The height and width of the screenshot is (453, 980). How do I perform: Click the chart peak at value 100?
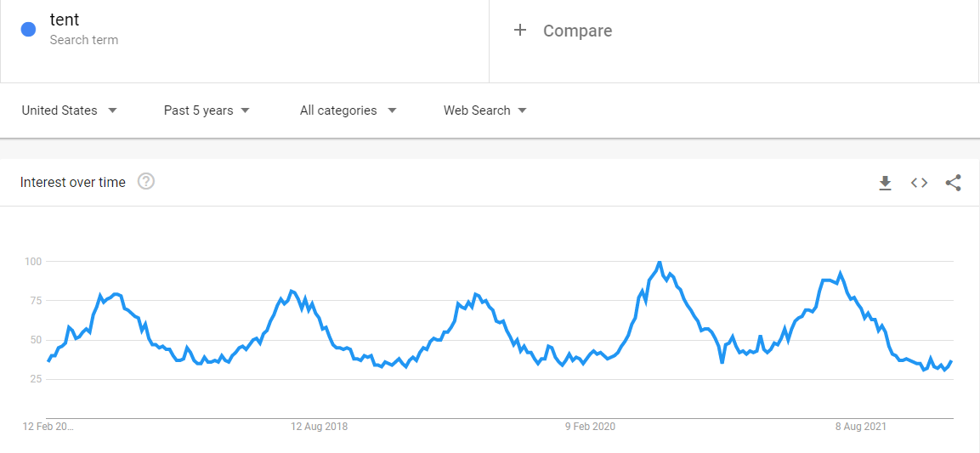[x=660, y=263]
